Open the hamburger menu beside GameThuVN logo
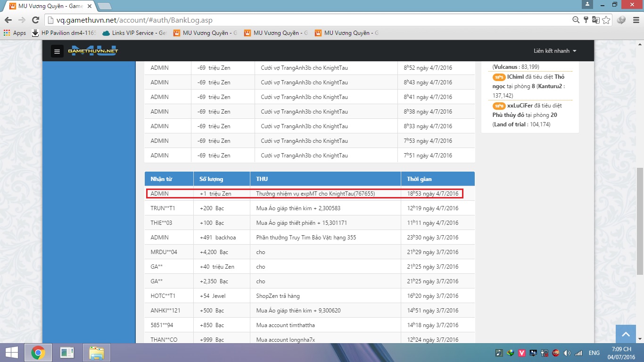The height and width of the screenshot is (362, 644). pos(57,51)
